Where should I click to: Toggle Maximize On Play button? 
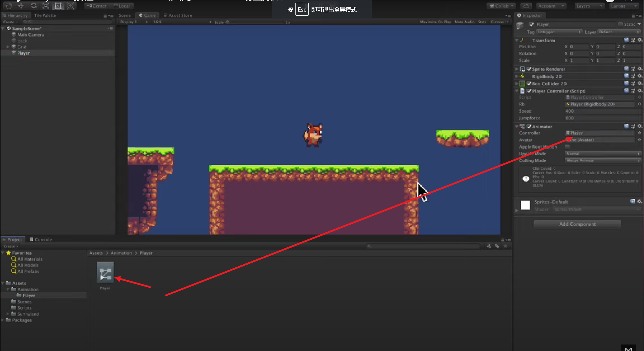(435, 22)
